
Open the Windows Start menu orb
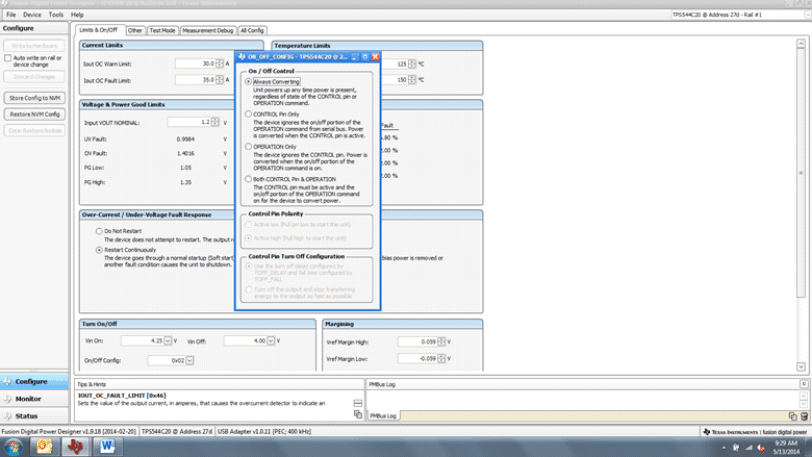click(x=13, y=446)
